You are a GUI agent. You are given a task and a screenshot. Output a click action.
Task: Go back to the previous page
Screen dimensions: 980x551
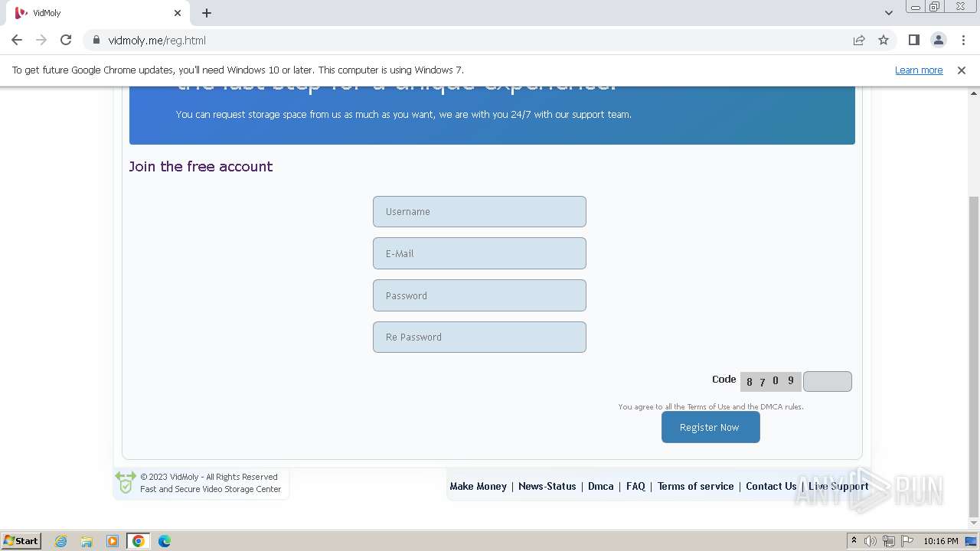click(17, 40)
